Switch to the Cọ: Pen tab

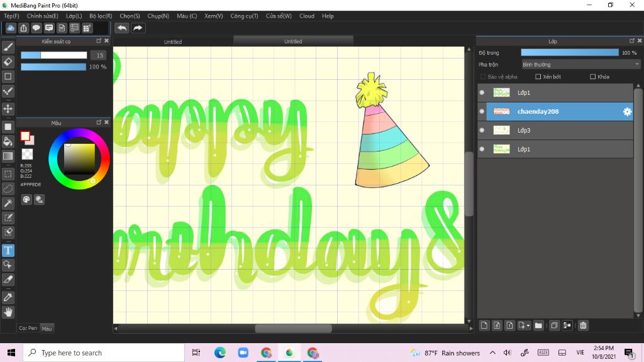[x=28, y=328]
